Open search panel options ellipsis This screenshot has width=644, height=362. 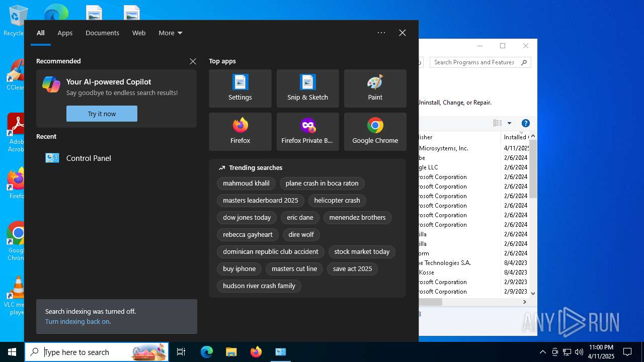tap(381, 33)
